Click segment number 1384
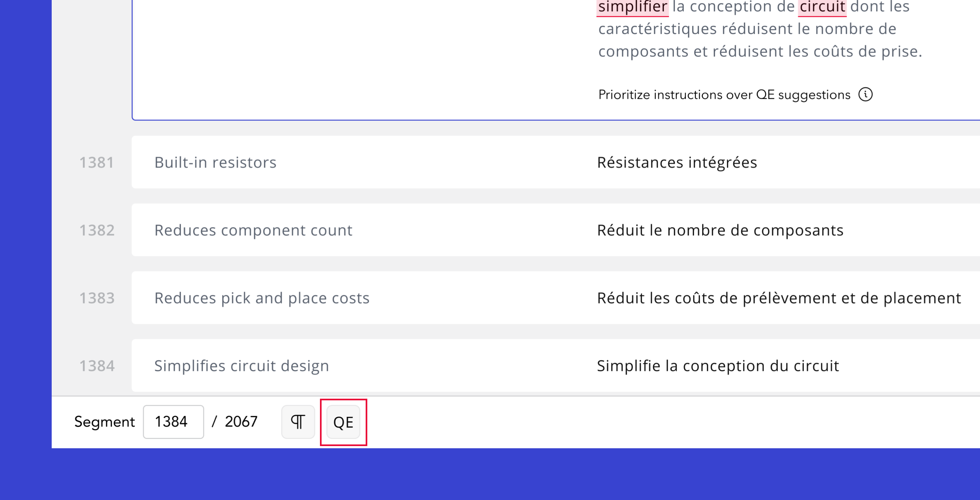980x500 pixels. pos(97,366)
